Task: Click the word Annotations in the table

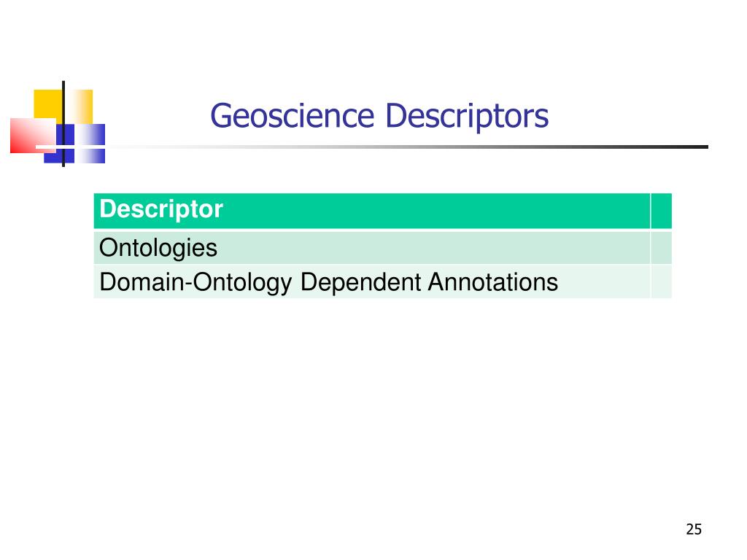Action: pos(493,282)
